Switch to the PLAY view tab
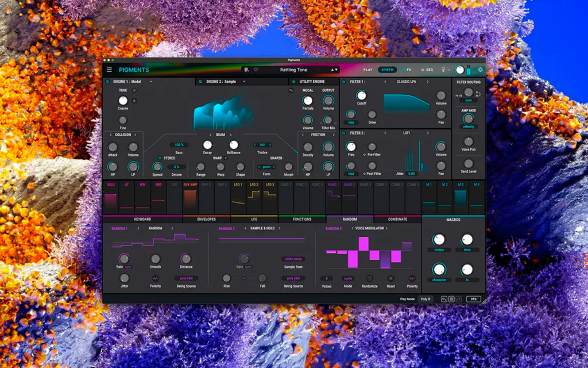 (x=368, y=70)
